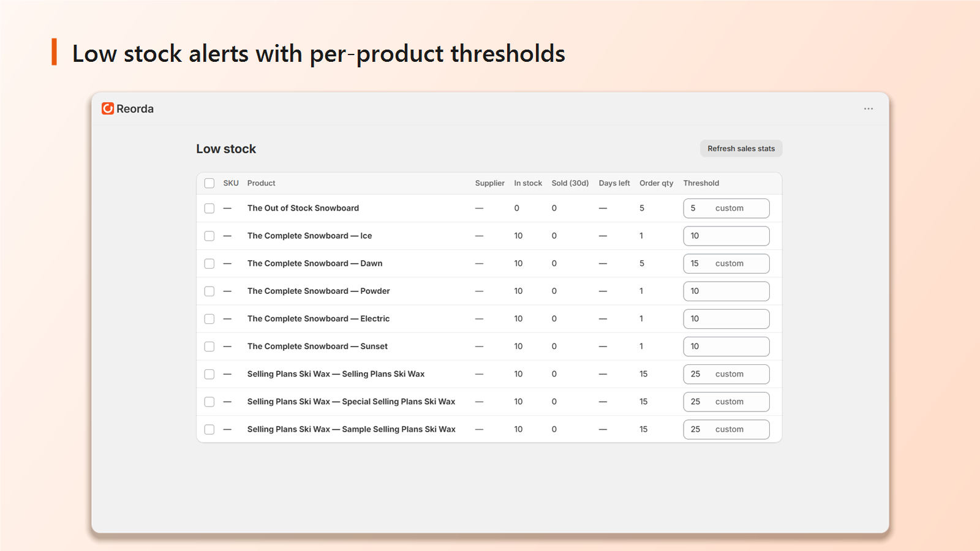The height and width of the screenshot is (551, 980).
Task: Select the Complete Snowboard — Ice checkbox
Action: 209,236
